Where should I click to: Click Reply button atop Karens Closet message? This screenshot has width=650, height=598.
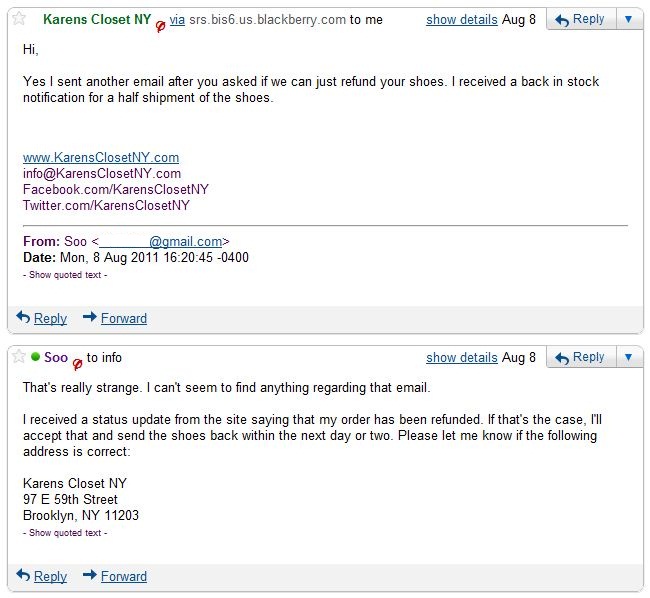click(x=581, y=19)
